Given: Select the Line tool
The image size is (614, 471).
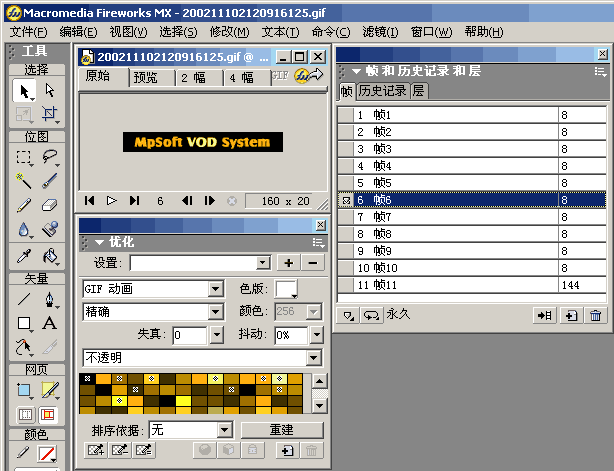Looking at the screenshot, I should click(24, 300).
